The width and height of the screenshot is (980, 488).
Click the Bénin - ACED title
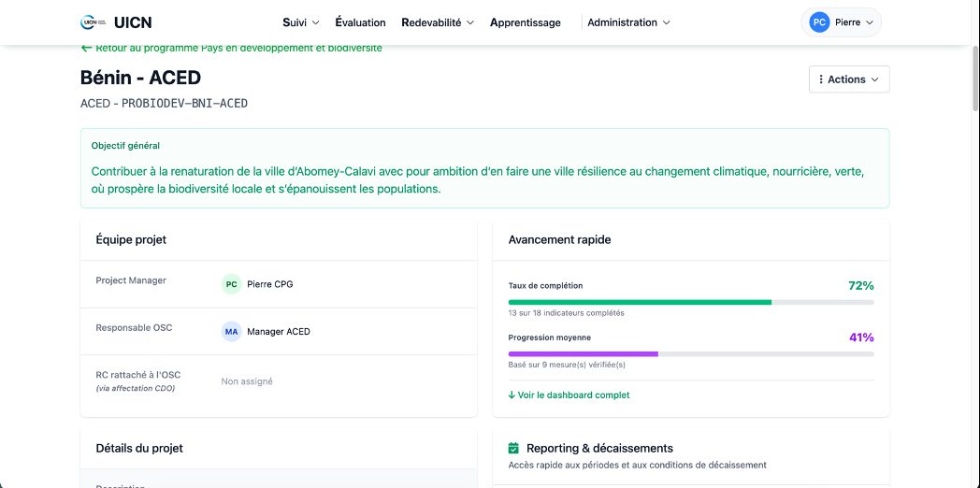click(140, 79)
